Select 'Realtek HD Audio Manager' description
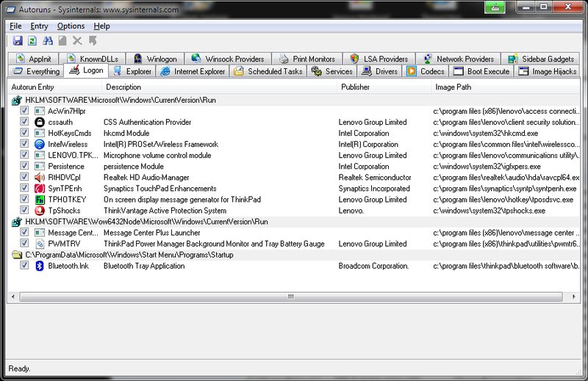 [146, 177]
